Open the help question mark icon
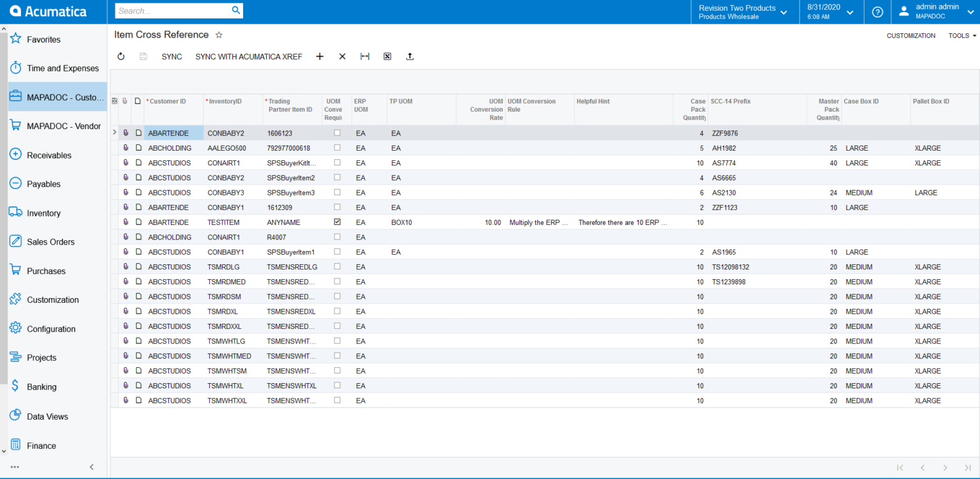The width and height of the screenshot is (980, 479). (878, 11)
